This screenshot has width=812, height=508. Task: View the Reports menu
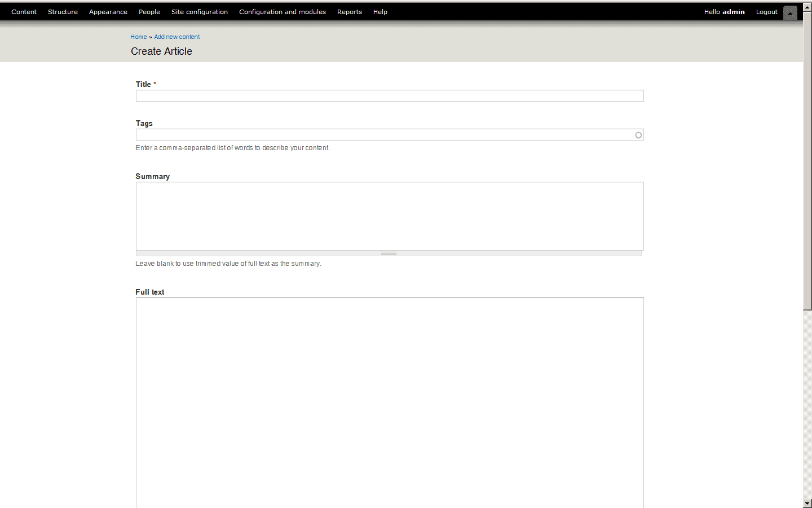[350, 12]
